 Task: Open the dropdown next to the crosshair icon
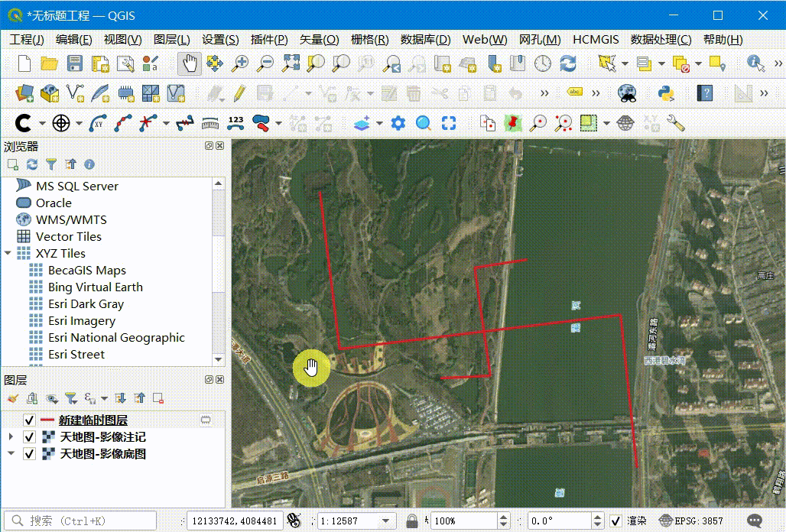(x=80, y=123)
